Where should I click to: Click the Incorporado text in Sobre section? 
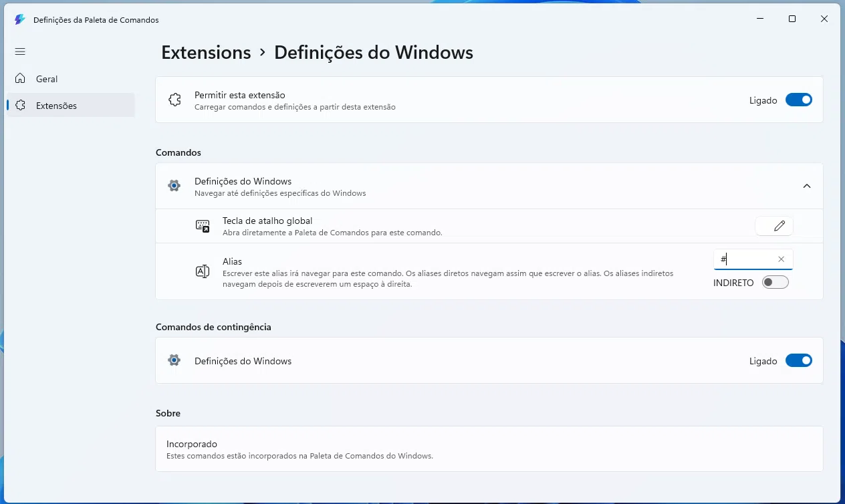[x=192, y=444]
